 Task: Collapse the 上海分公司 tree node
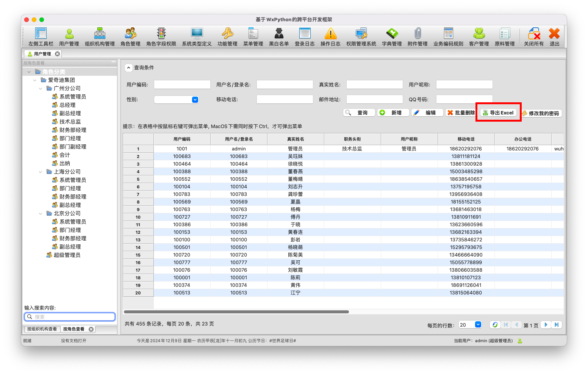[x=41, y=172]
